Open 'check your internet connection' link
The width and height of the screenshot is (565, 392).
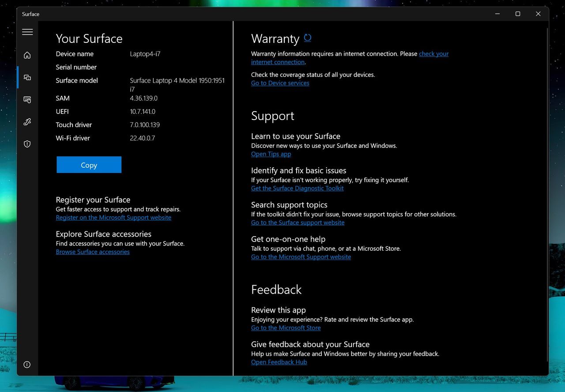pos(350,58)
